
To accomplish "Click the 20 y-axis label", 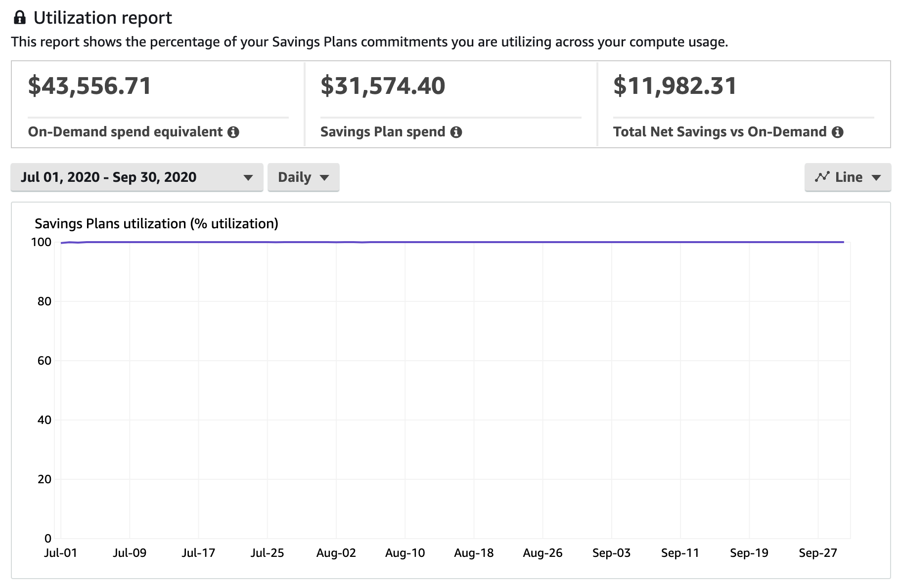I will 45,479.
